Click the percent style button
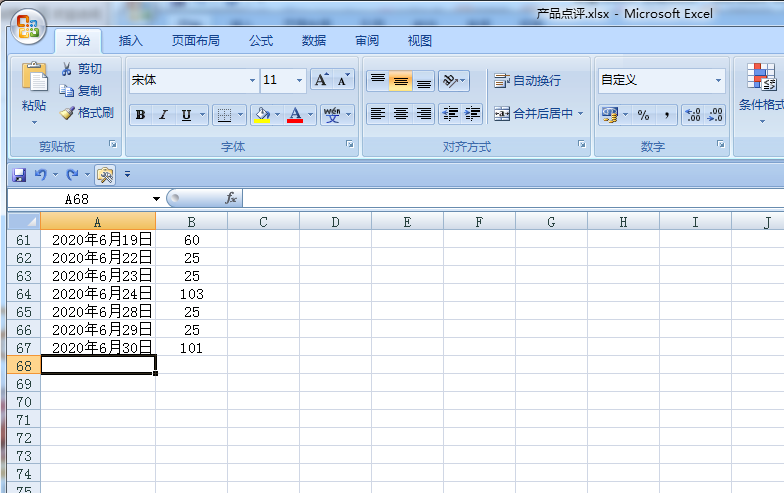 click(643, 114)
